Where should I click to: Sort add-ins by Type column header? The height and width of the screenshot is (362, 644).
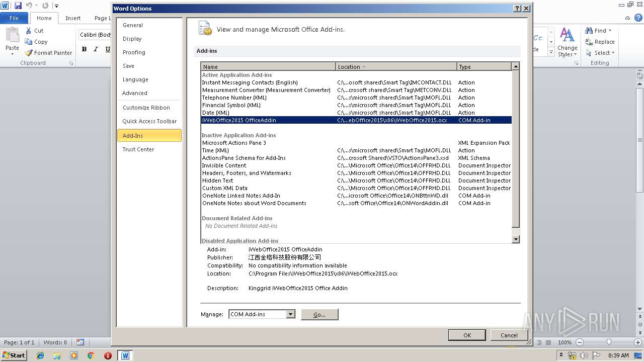tap(484, 66)
